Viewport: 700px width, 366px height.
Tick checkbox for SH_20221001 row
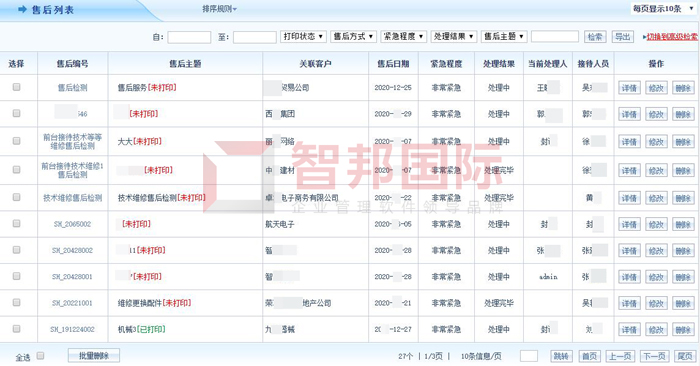[x=17, y=302]
